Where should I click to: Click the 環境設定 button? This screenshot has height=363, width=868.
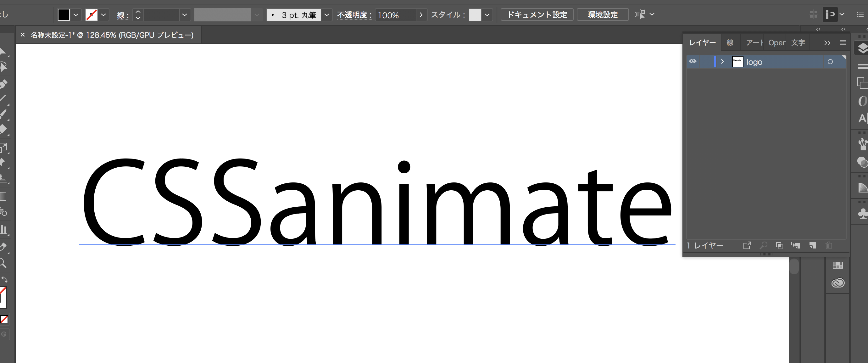[603, 15]
